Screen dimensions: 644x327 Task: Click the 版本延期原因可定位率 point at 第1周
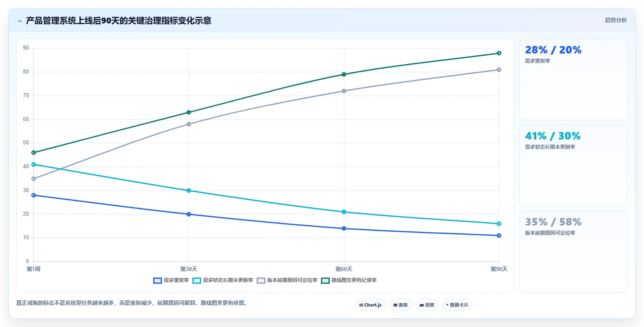33,179
